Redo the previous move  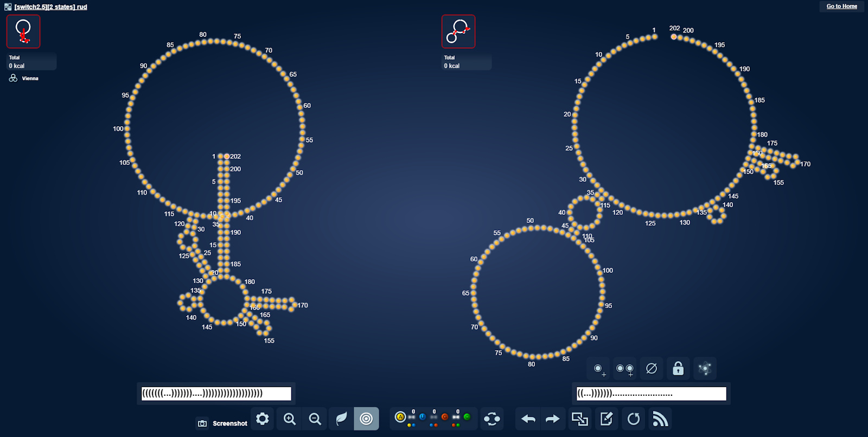[552, 419]
